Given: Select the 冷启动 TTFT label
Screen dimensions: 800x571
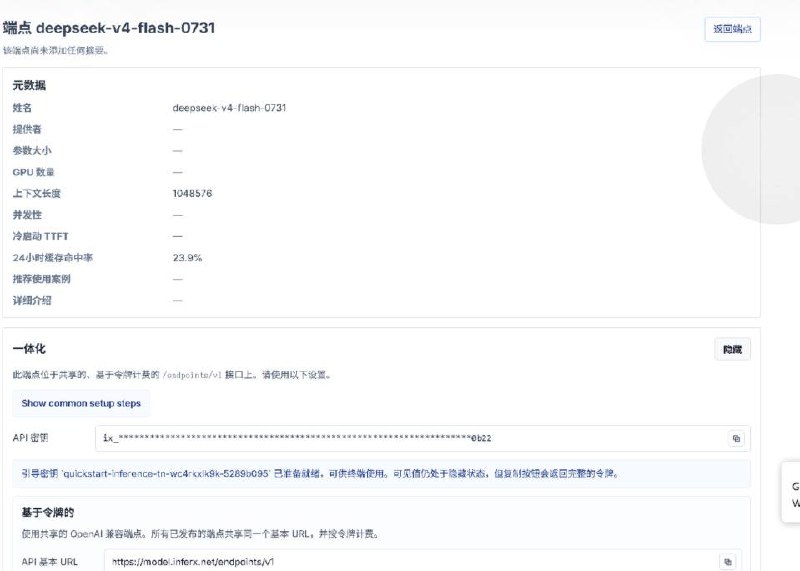Looking at the screenshot, I should tap(40, 236).
